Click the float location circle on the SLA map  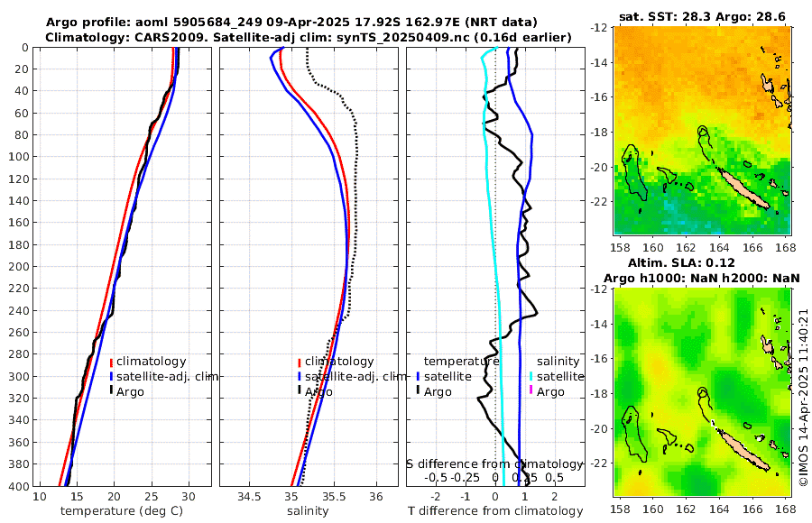[x=702, y=392]
